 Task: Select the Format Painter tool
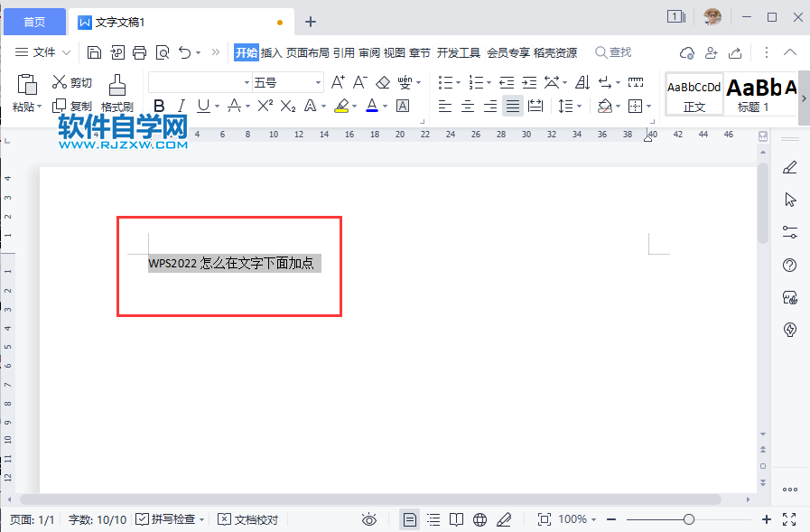[x=116, y=93]
